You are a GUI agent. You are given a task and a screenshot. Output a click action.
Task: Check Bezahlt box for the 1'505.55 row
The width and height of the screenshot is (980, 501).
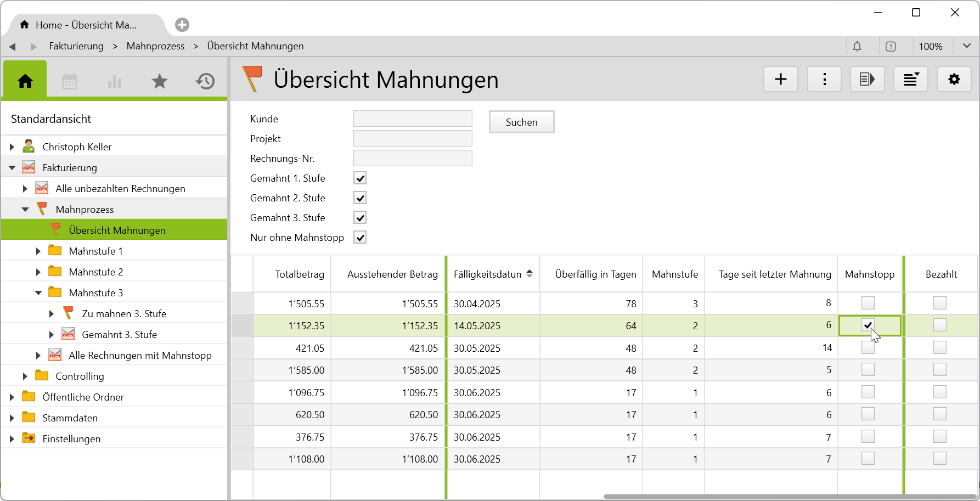939,303
